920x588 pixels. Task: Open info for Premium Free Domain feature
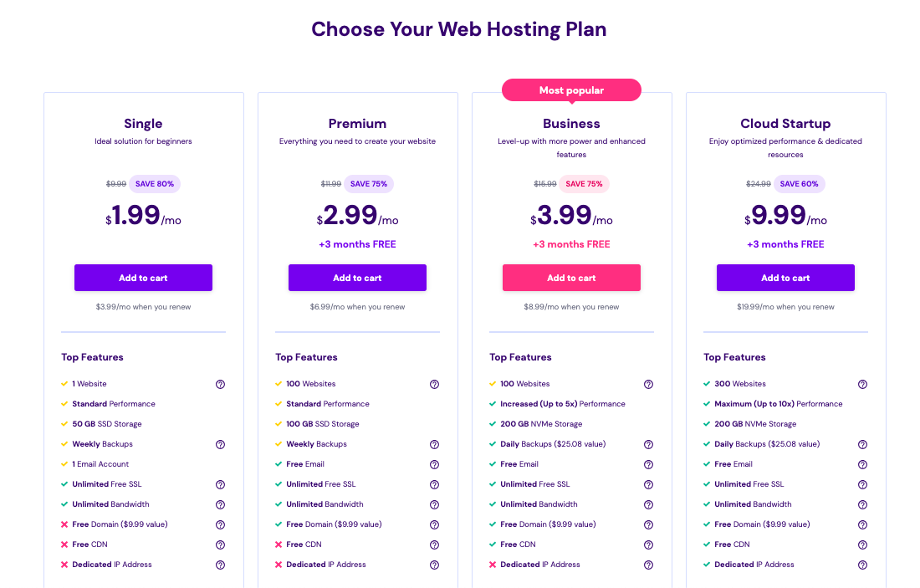coord(434,525)
